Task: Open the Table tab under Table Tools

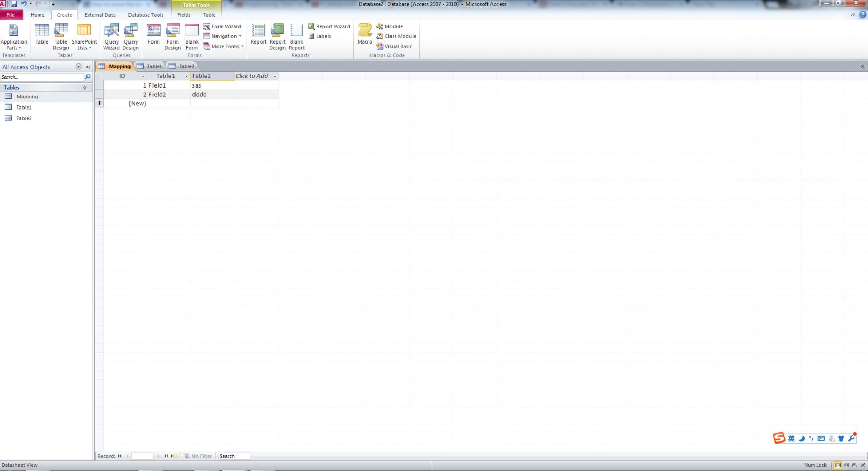Action: pos(209,15)
